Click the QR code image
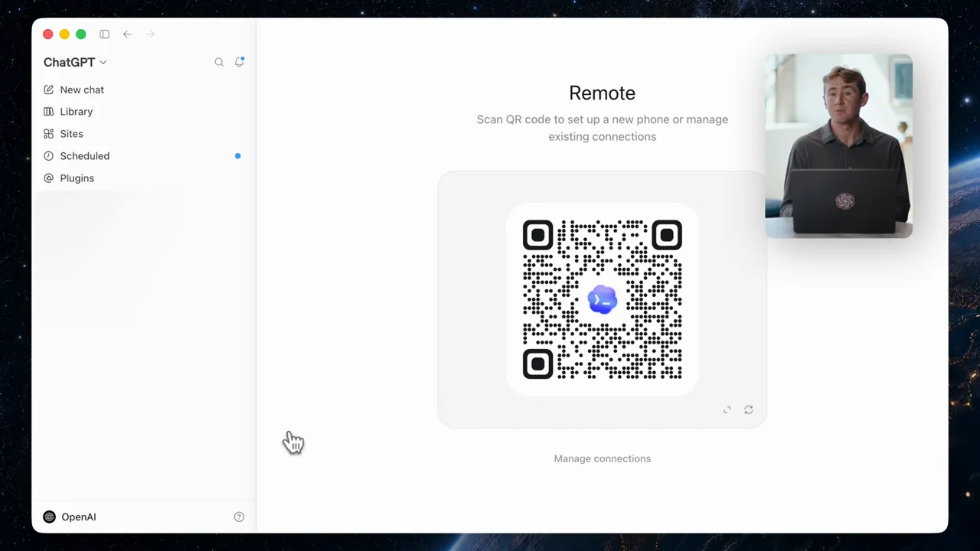The image size is (980, 551). click(x=603, y=299)
